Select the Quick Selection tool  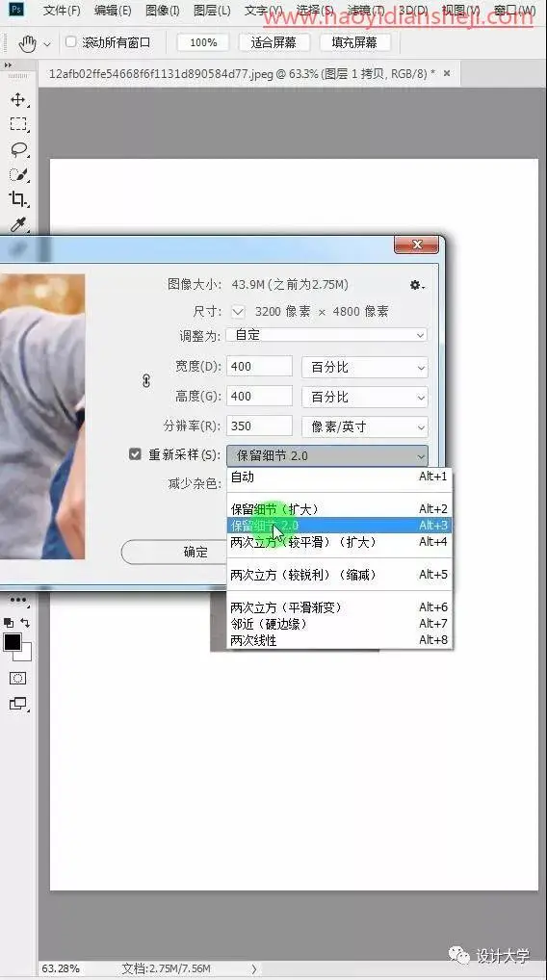tap(18, 174)
